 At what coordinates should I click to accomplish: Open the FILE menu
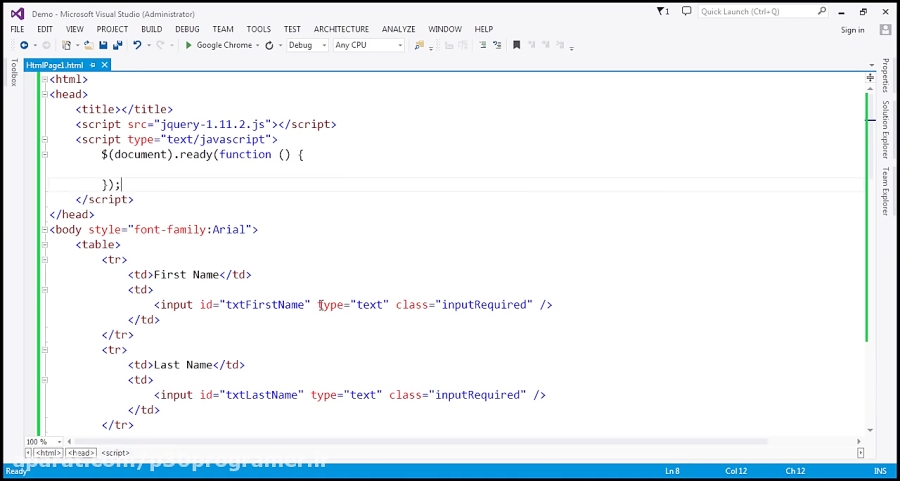coord(17,29)
